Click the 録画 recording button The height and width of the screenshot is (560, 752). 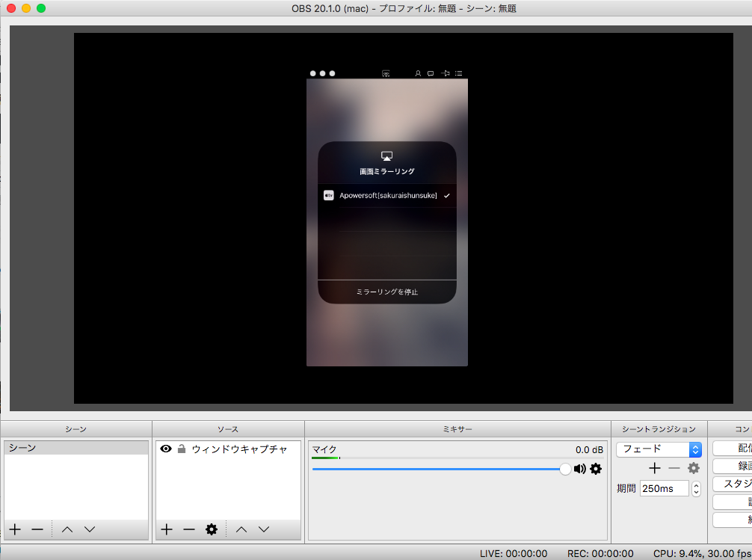tap(733, 466)
